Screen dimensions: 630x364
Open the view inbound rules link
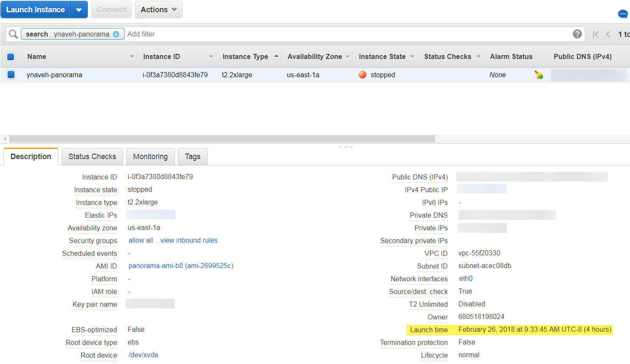(x=189, y=241)
